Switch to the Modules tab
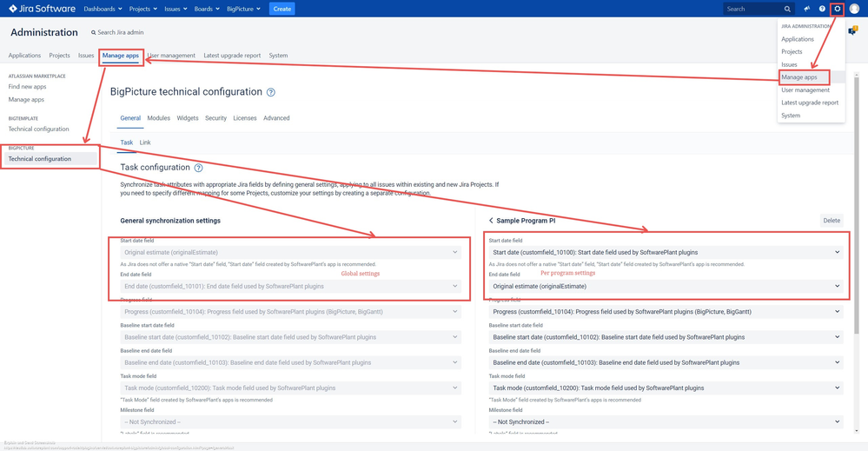This screenshot has height=451, width=868. tap(158, 118)
